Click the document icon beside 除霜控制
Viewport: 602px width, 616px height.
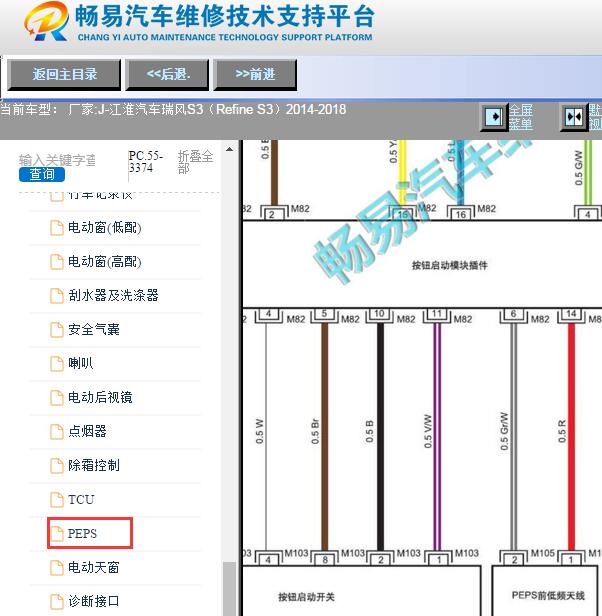[57, 466]
